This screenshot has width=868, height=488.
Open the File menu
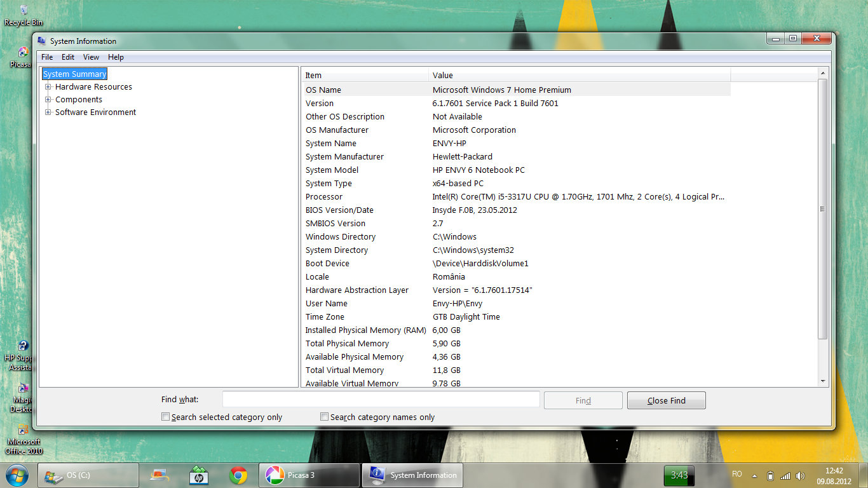47,57
